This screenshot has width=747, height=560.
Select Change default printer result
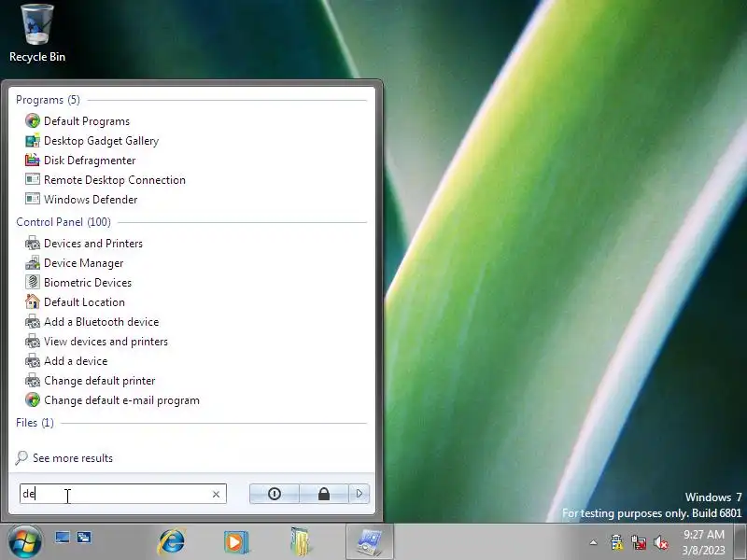tap(100, 380)
